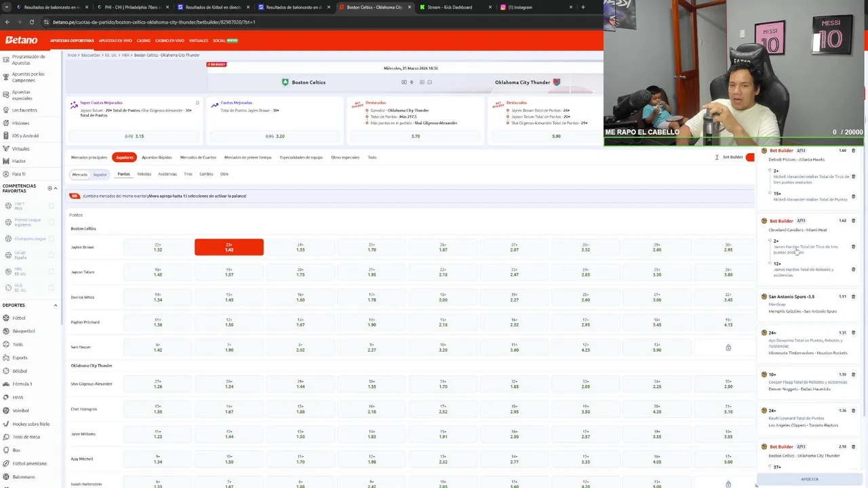Viewport: 868px width, 488px height.
Task: Open a new browser tab
Action: coord(583,7)
